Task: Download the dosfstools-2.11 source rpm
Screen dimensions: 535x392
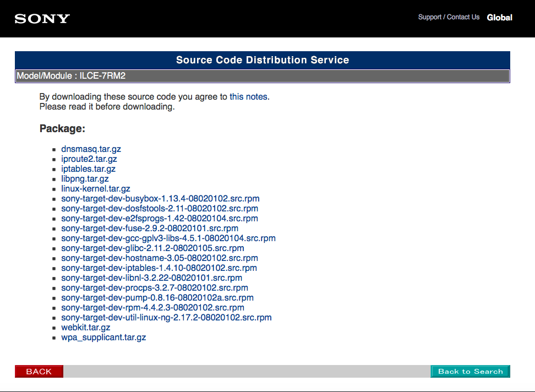Action: (x=160, y=209)
